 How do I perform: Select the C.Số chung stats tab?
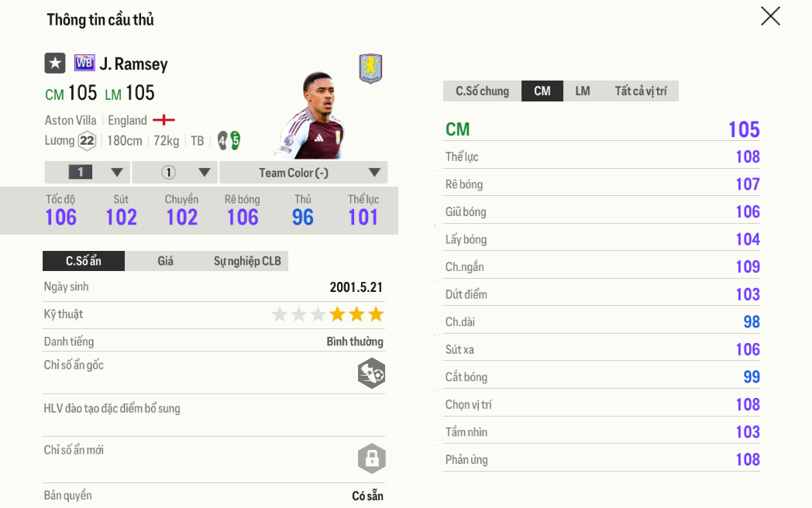pyautogui.click(x=482, y=91)
